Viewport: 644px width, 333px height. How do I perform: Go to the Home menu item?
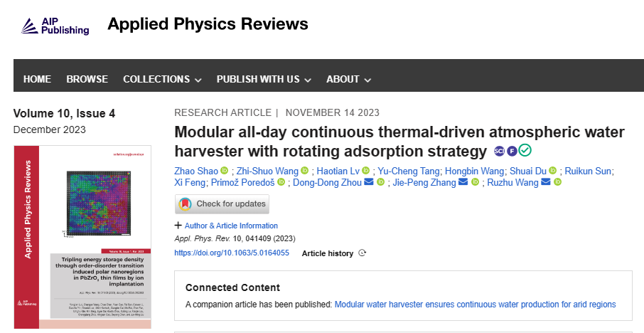[x=37, y=80]
